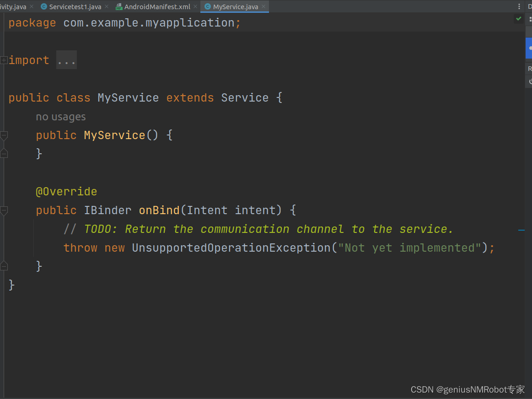This screenshot has width=532, height=399.
Task: Expand fold using plus icon beside import
Action: pos(3,59)
